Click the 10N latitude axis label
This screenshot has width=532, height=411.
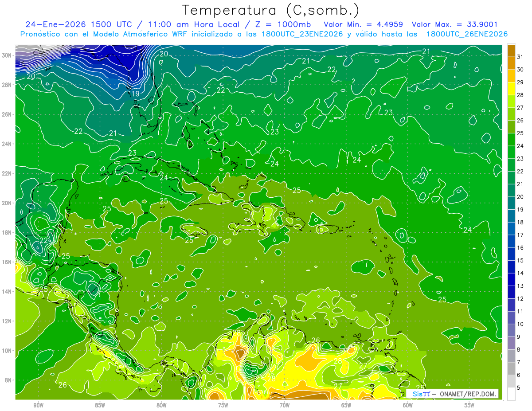8,351
